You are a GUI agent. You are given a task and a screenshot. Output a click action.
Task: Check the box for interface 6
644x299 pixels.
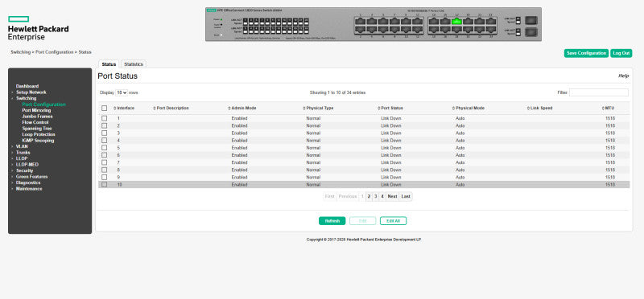(105, 155)
